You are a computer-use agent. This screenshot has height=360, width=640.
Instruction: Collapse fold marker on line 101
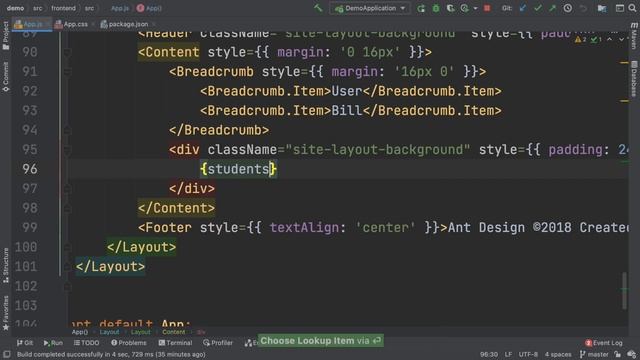[67, 267]
